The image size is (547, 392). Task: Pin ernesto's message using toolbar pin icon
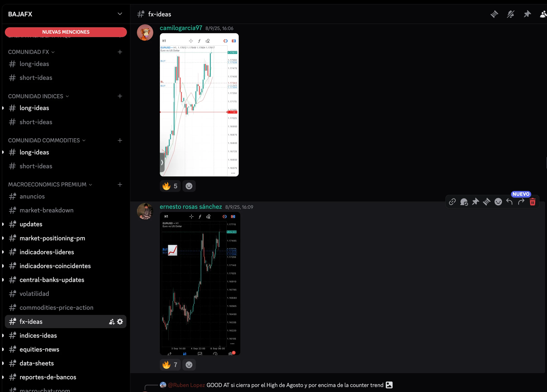475,202
